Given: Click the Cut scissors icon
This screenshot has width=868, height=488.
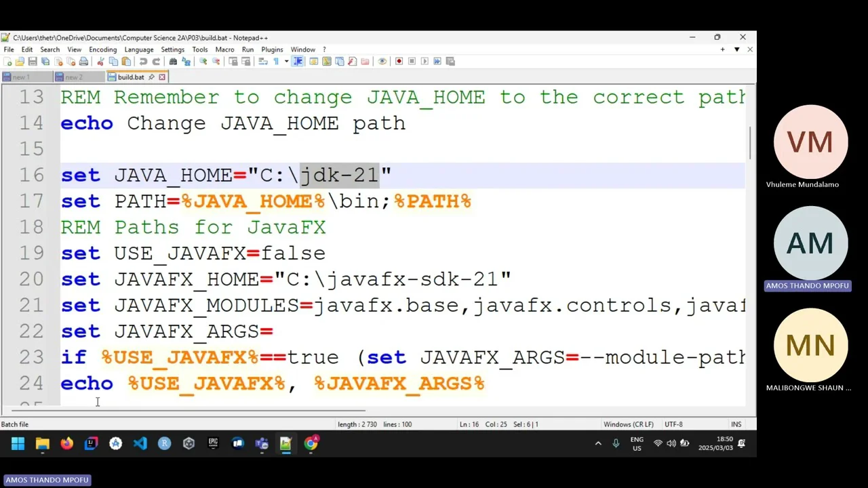Looking at the screenshot, I should (101, 61).
